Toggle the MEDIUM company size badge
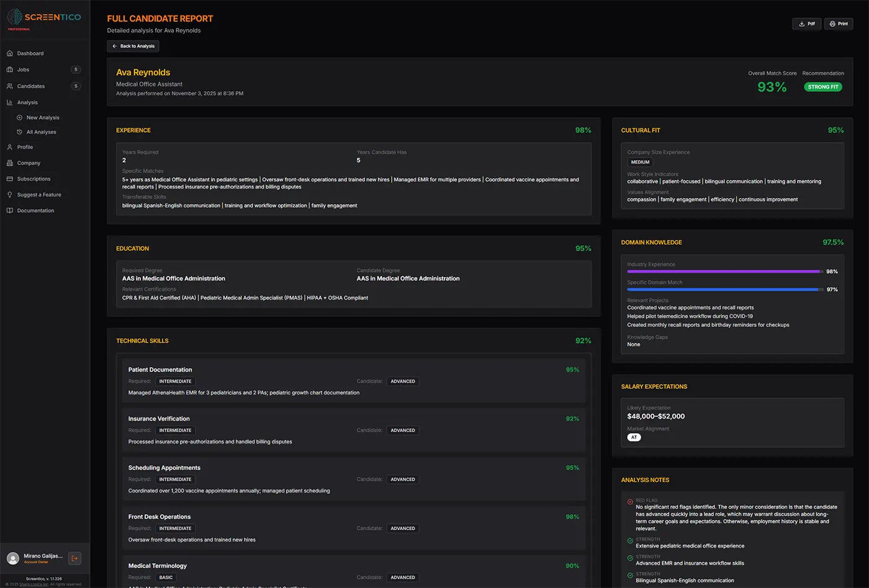 pyautogui.click(x=640, y=161)
